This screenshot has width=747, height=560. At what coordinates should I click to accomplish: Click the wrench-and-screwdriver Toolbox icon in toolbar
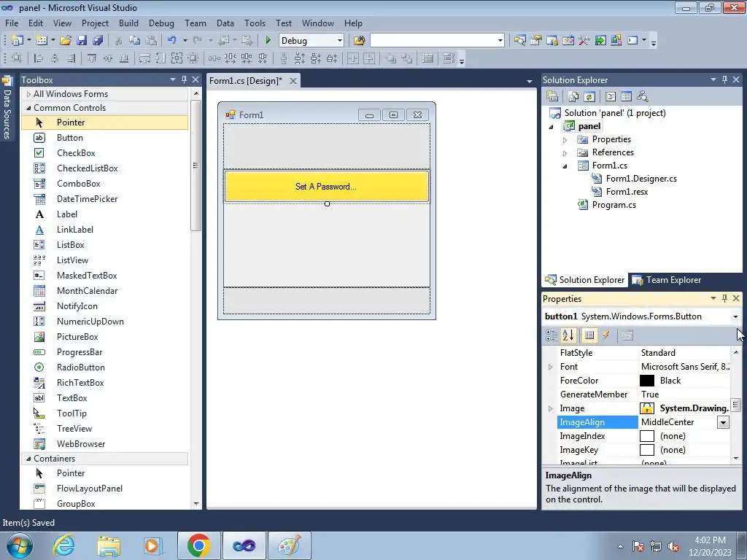click(584, 41)
